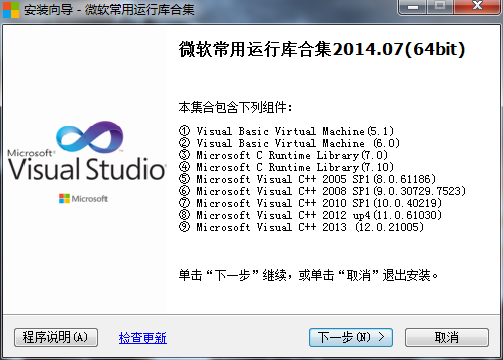Image resolution: width=503 pixels, height=360 pixels.
Task: Select Visual Basic Virtual Machine (5.1) line
Action: point(286,131)
